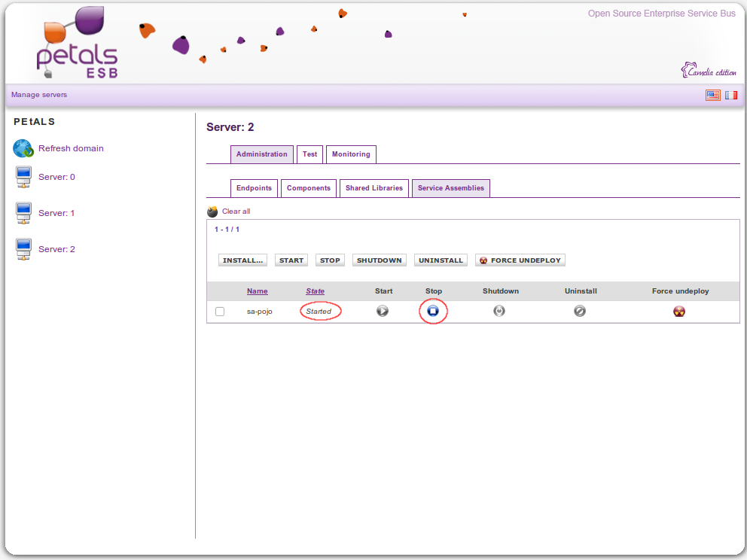Click the Stop icon for sa-pojo
747x560 pixels.
point(433,311)
